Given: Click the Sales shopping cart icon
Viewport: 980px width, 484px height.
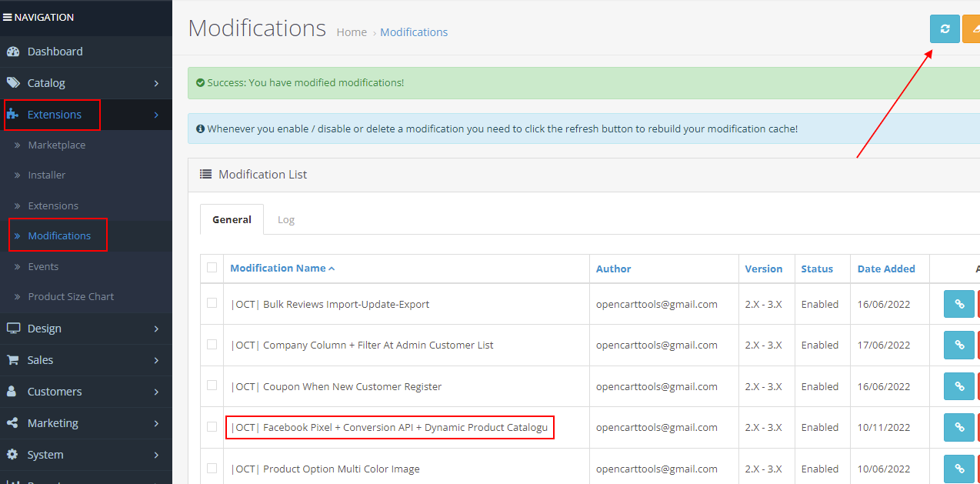Looking at the screenshot, I should (x=12, y=360).
